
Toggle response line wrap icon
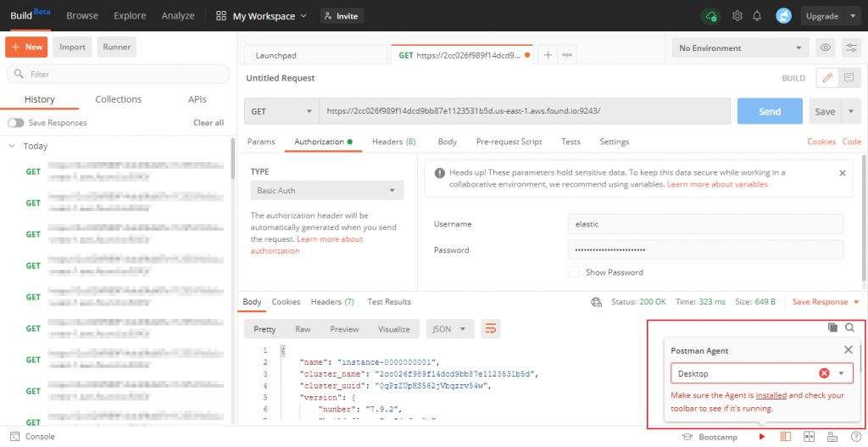[x=491, y=329]
